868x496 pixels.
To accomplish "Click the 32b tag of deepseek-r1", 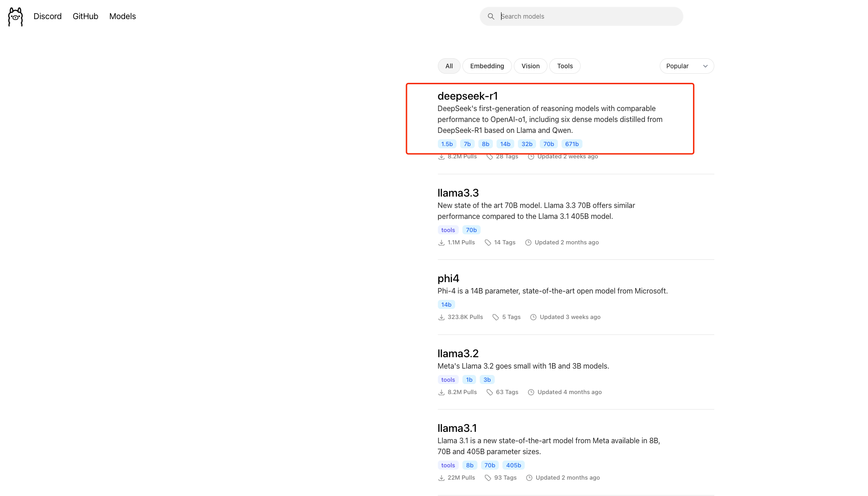I will click(x=527, y=144).
